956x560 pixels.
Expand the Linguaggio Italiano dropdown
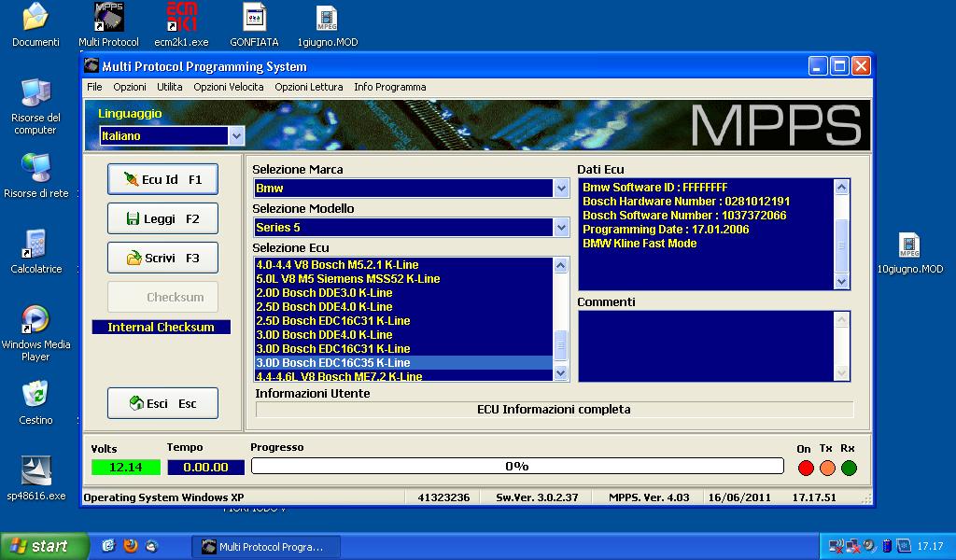click(x=236, y=136)
